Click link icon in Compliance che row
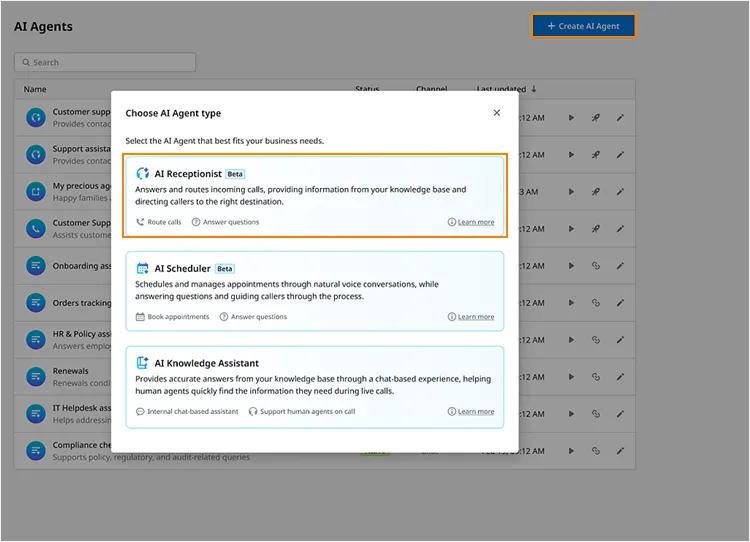This screenshot has width=750, height=542. (x=596, y=451)
